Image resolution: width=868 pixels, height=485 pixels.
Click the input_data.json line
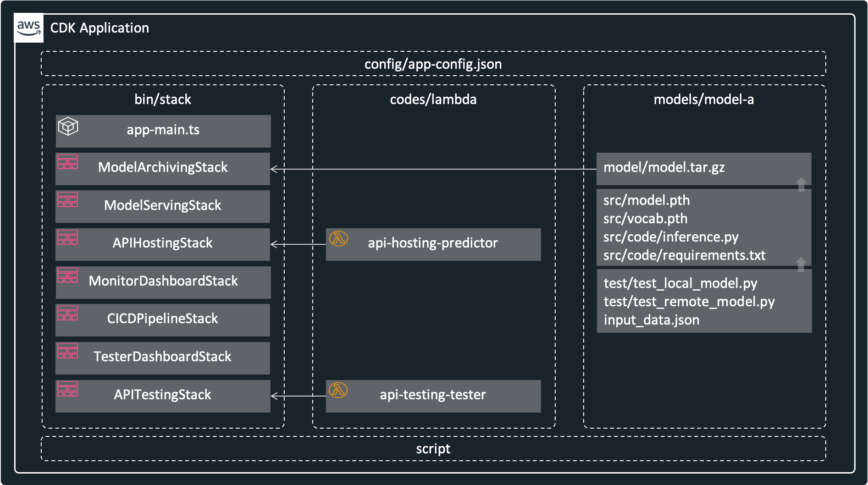point(652,320)
